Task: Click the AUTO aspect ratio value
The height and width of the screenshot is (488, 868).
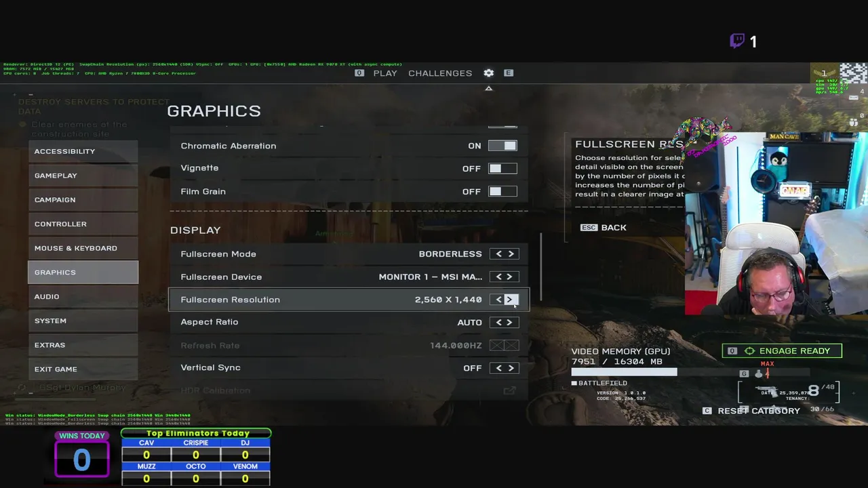Action: click(469, 323)
